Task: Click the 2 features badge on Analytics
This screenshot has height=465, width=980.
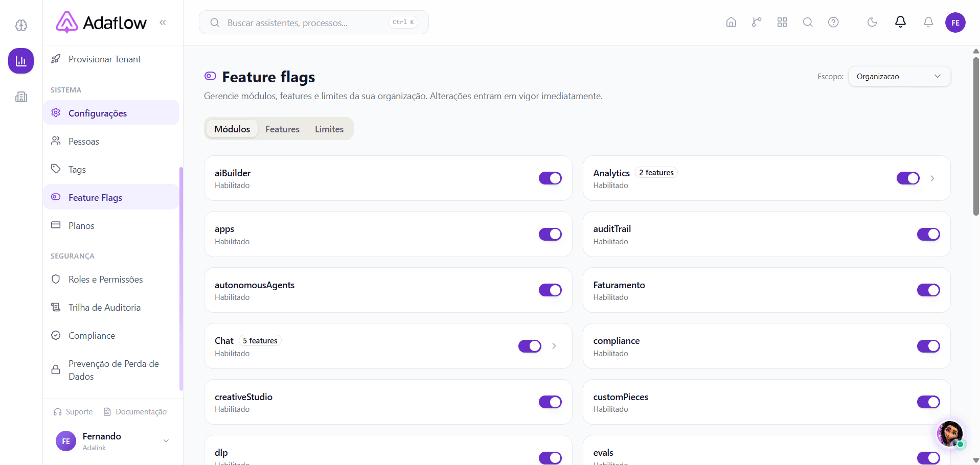Action: (656, 173)
